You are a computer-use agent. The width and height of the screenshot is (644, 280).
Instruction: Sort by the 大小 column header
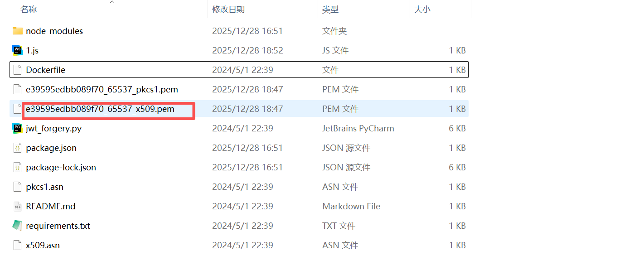(x=422, y=9)
